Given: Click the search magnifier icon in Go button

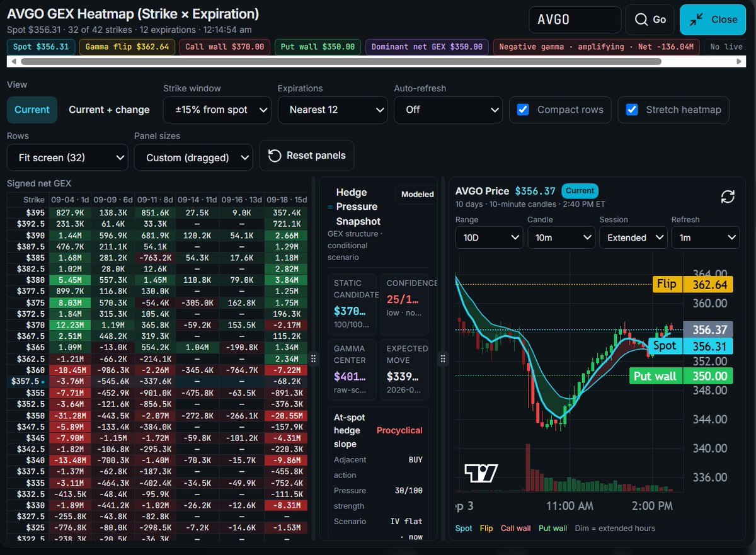Looking at the screenshot, I should click(x=641, y=20).
